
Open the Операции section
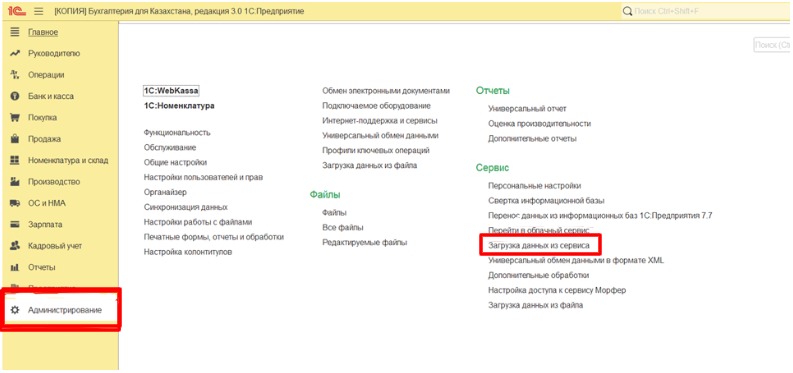tap(46, 75)
